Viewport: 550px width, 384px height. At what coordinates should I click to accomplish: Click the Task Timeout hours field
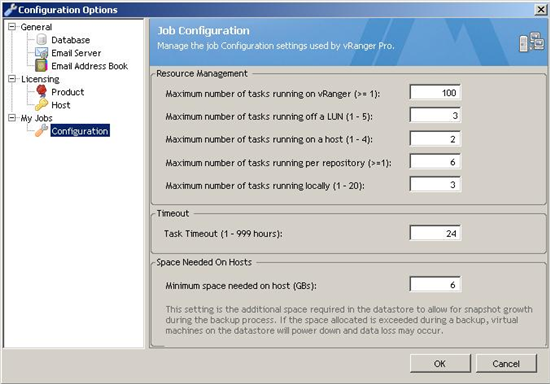[435, 233]
